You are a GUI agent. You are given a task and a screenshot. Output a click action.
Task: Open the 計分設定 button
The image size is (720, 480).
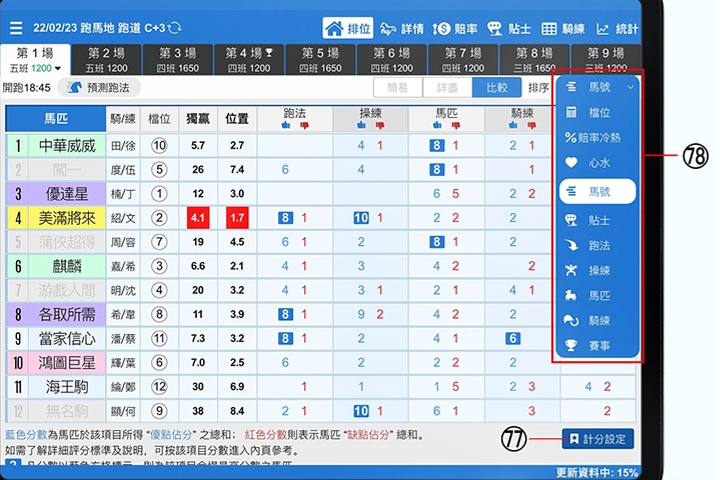(597, 439)
